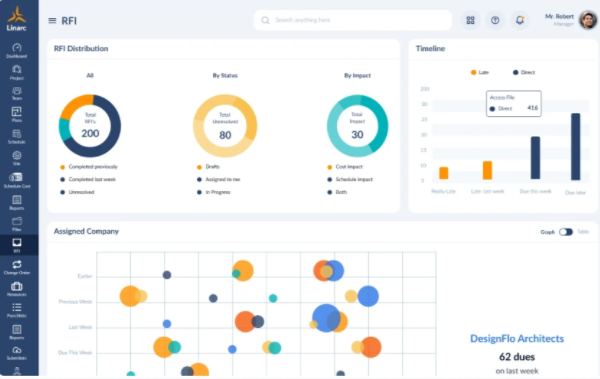Open Submittals in the sidebar
The width and height of the screenshot is (600, 379).
[16, 353]
